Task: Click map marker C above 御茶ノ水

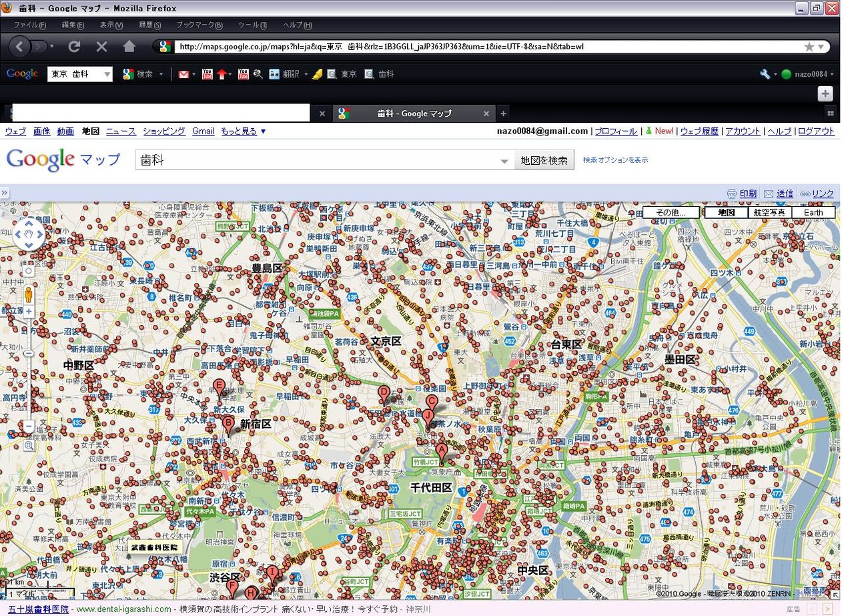Action: (x=432, y=403)
